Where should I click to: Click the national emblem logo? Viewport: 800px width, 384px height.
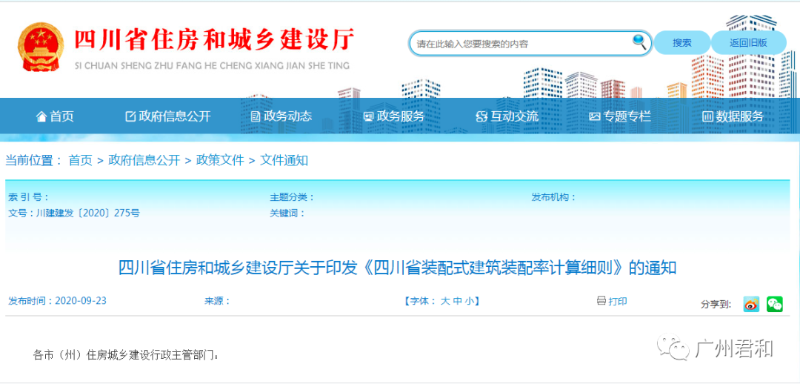click(41, 47)
